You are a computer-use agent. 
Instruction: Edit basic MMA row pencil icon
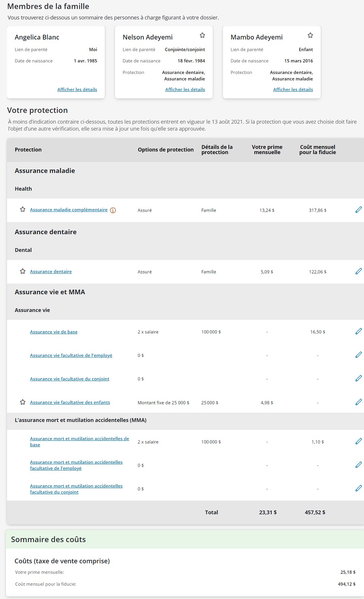pos(359,441)
